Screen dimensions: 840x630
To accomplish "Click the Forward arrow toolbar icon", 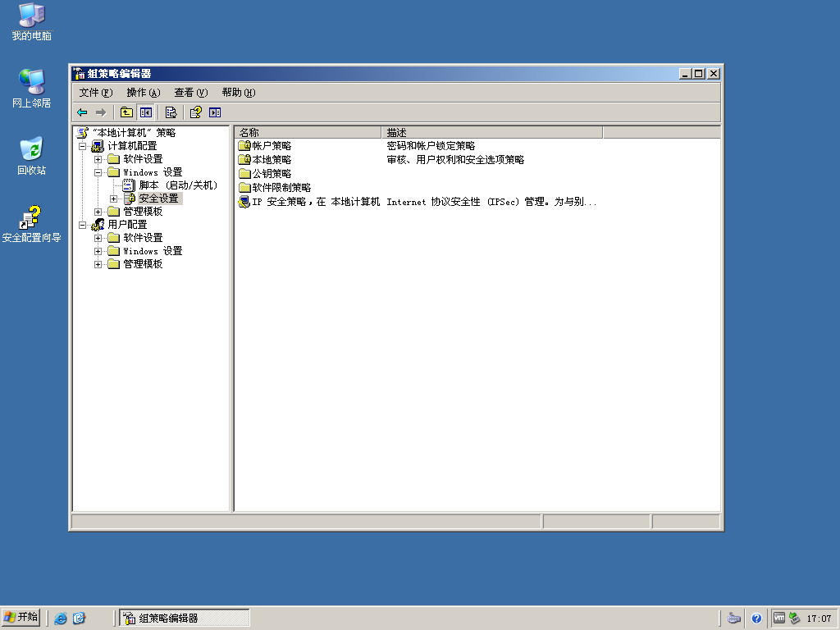I will click(x=101, y=112).
